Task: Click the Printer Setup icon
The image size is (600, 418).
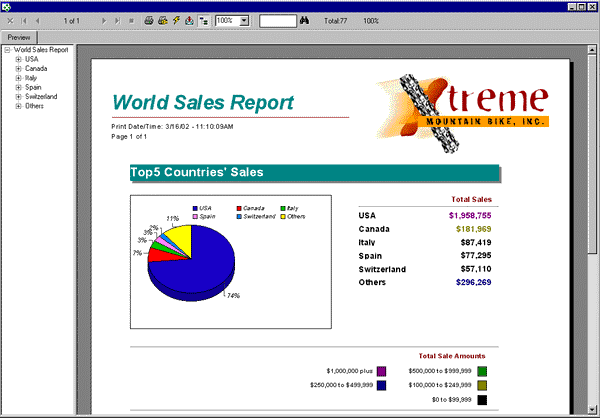Action: (163, 20)
